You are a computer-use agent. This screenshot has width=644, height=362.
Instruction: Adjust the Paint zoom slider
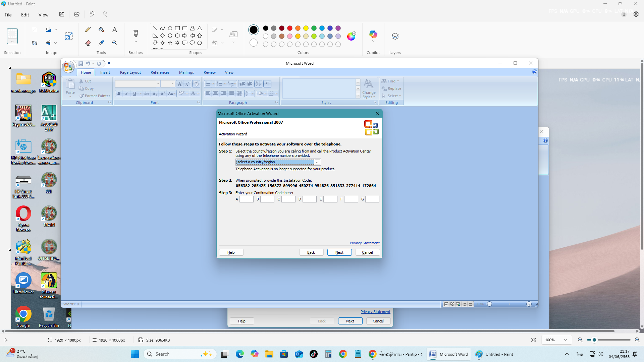[594, 340]
